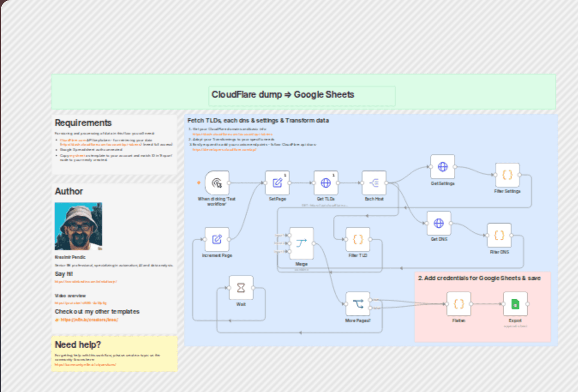Open the Filter TLD code node
Image resolution: width=578 pixels, height=392 pixels.
(358, 239)
